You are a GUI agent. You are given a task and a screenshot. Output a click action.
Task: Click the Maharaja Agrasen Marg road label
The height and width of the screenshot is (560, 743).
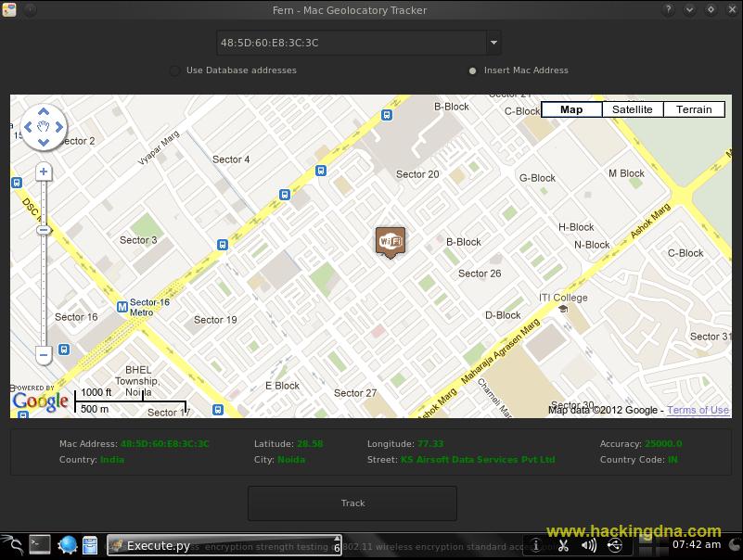500,351
